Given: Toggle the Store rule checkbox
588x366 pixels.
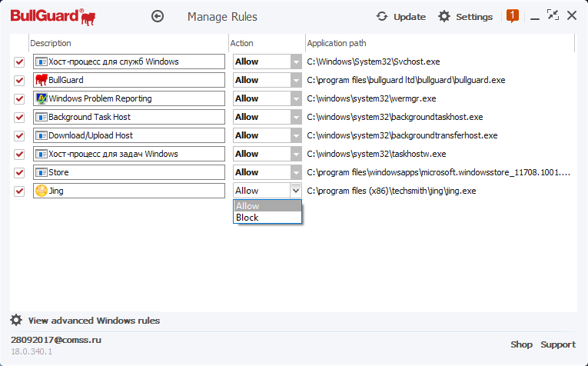Looking at the screenshot, I should pos(19,172).
